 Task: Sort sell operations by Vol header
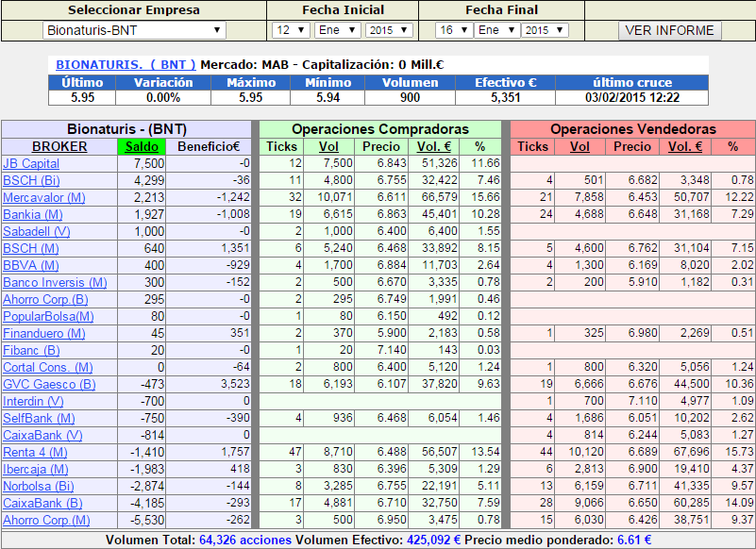580,146
